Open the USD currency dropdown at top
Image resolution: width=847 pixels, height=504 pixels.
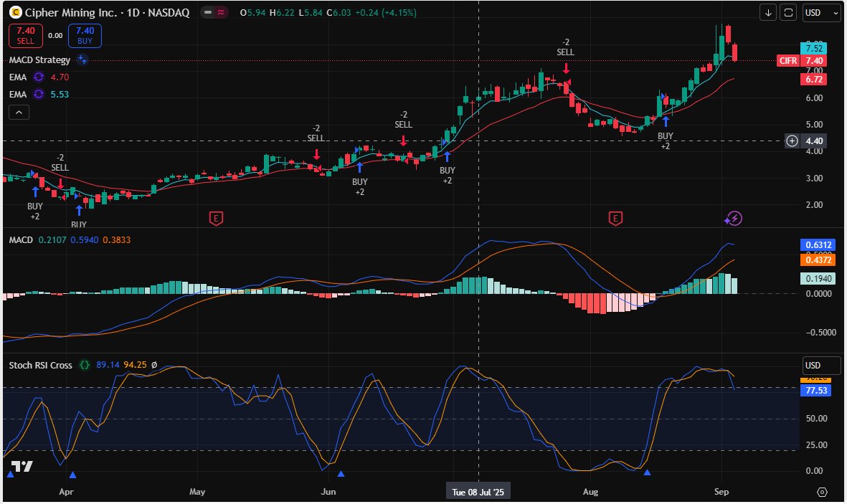[820, 12]
